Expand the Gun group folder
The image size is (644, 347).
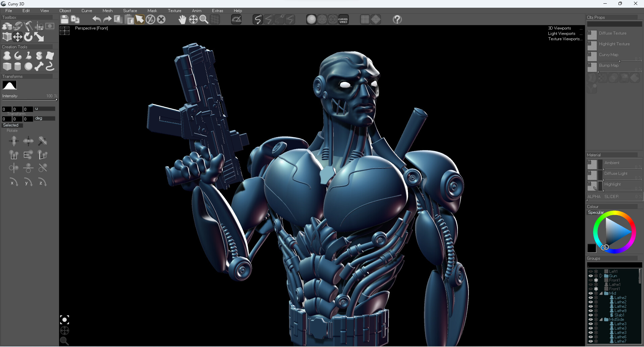[601, 276]
